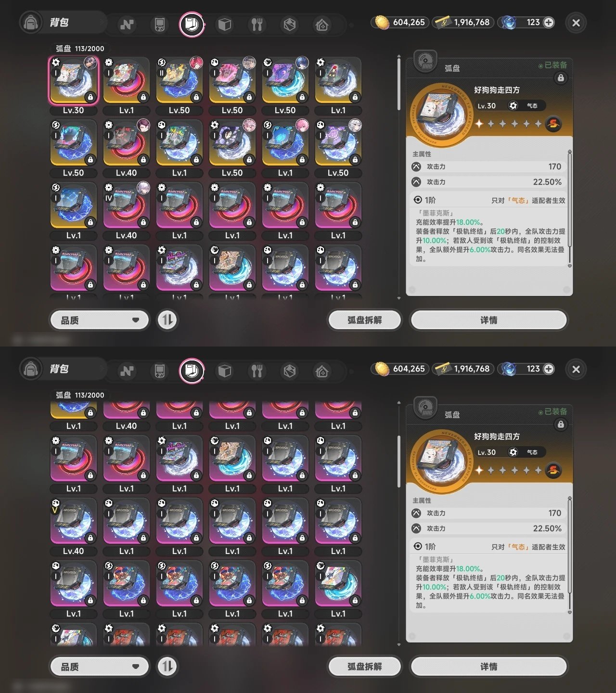Open the house furniture tab in lower screenshot
The height and width of the screenshot is (693, 616).
pyautogui.click(x=322, y=371)
